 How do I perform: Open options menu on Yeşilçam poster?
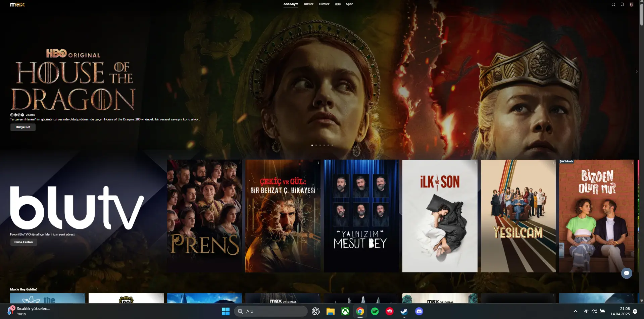(554, 162)
